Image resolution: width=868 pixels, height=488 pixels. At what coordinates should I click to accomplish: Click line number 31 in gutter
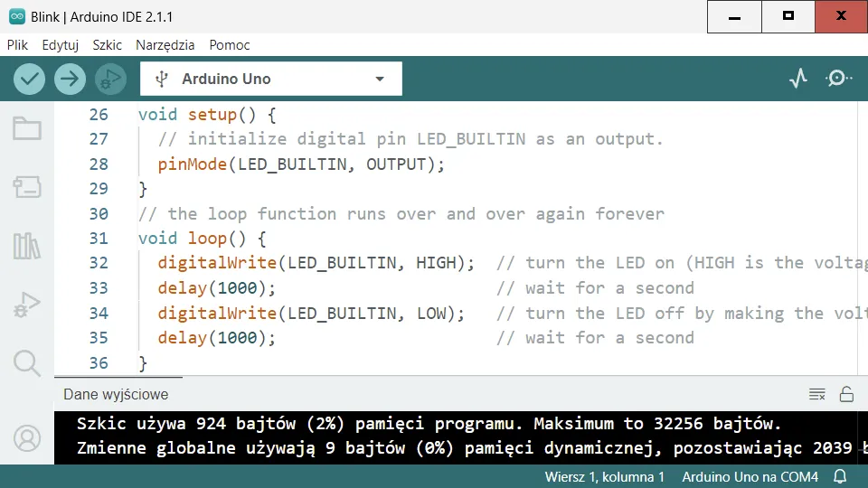(x=99, y=239)
